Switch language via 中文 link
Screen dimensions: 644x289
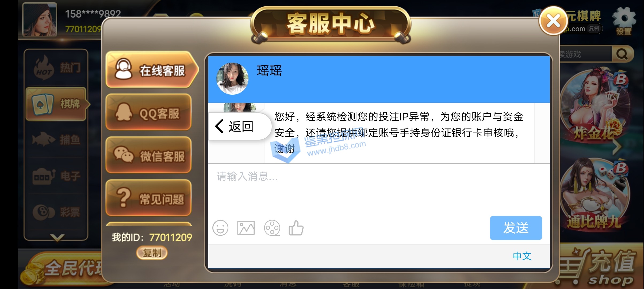pos(522,256)
